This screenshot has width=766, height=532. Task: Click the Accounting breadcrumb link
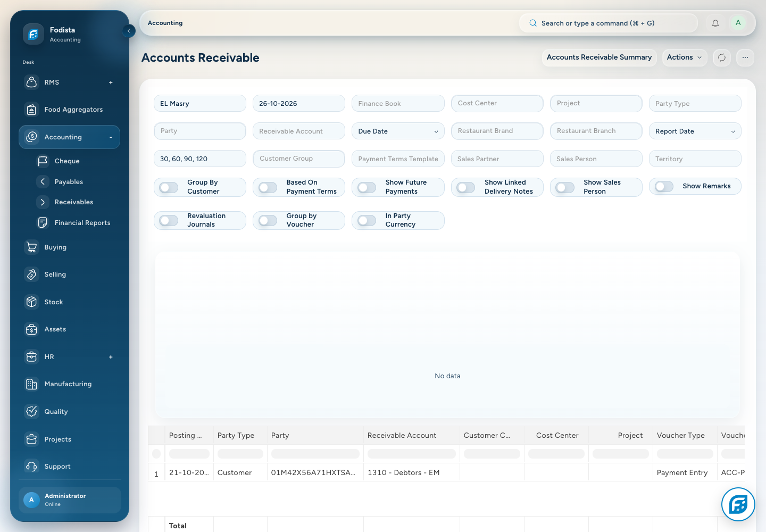point(165,23)
